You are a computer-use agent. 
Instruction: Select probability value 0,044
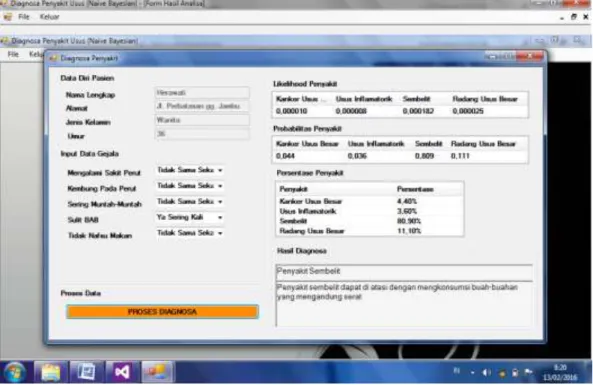point(285,156)
